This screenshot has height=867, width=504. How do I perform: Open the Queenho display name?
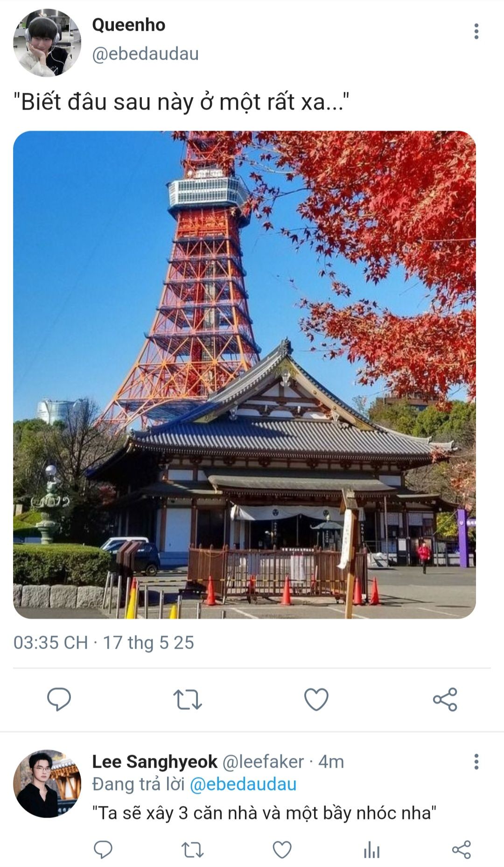point(129,25)
